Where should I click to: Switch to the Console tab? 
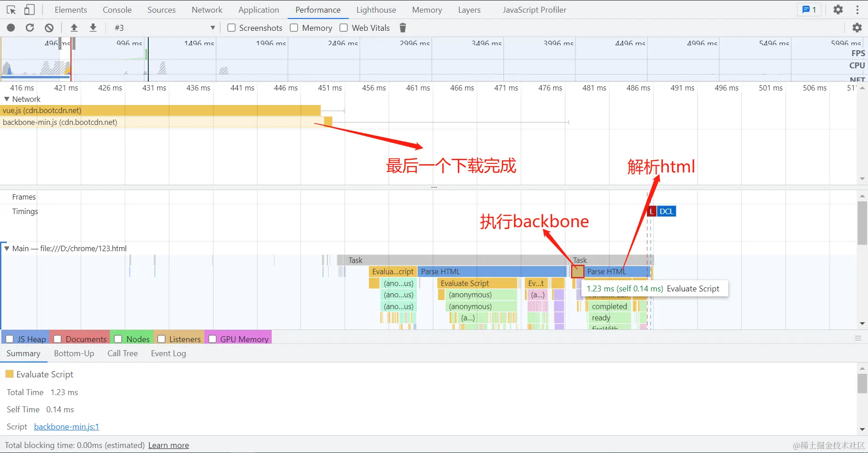117,10
